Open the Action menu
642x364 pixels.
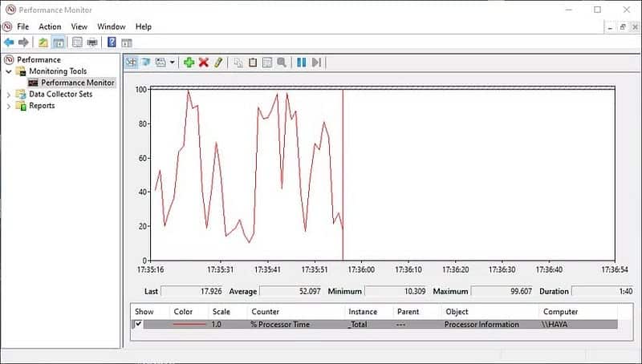[x=50, y=26]
